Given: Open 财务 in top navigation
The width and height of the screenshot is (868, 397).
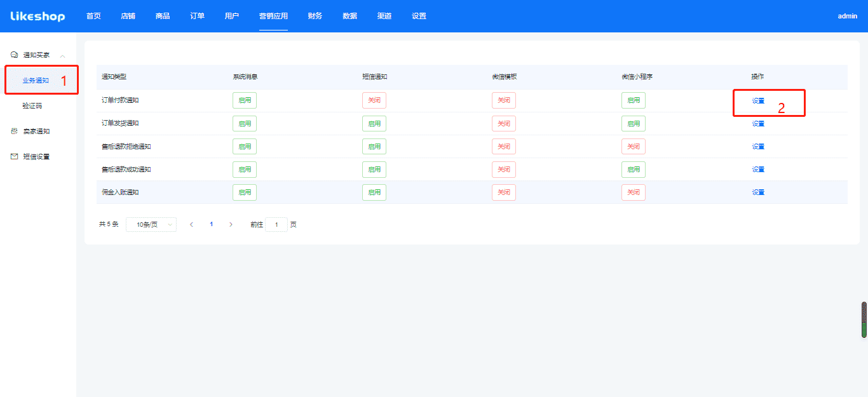Looking at the screenshot, I should click(315, 16).
